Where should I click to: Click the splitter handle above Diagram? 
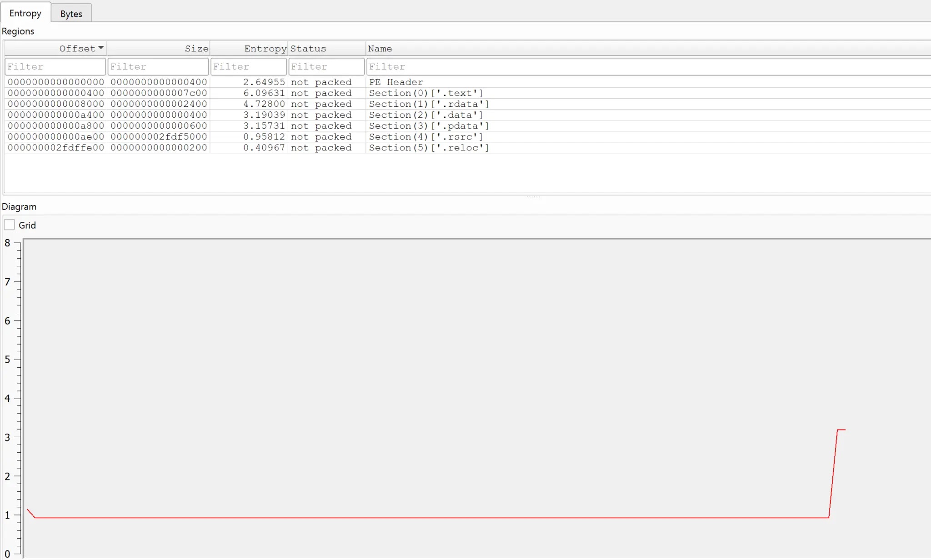533,197
